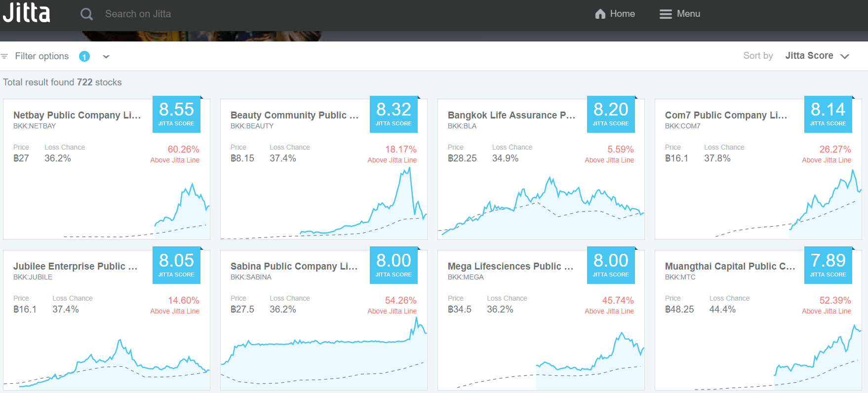
Task: Focus the Search on Jitta field
Action: pos(138,14)
